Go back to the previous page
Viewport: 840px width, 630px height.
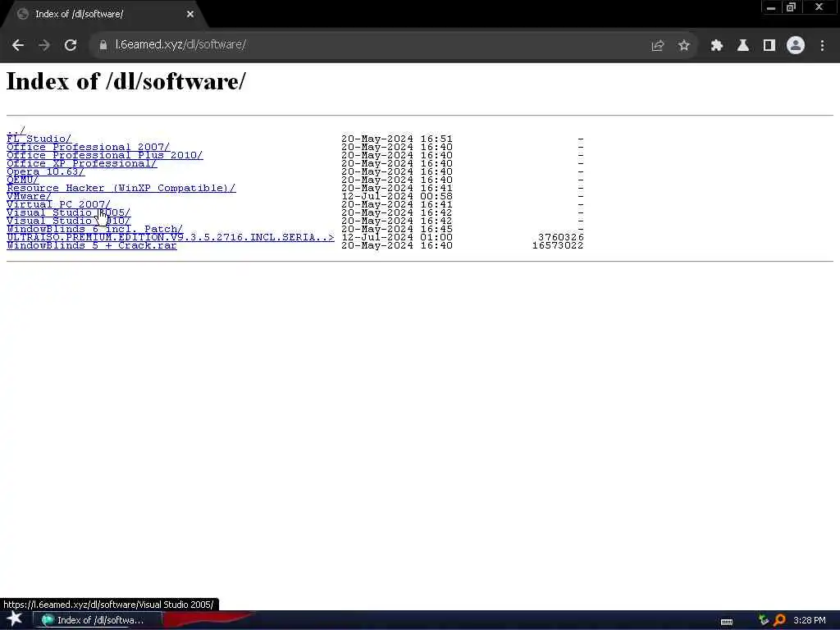coord(18,45)
